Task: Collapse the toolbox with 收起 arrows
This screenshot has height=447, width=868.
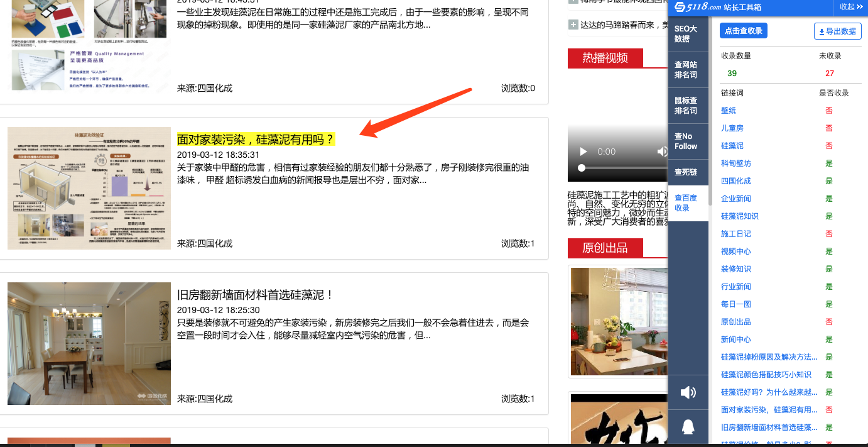Action: click(852, 7)
